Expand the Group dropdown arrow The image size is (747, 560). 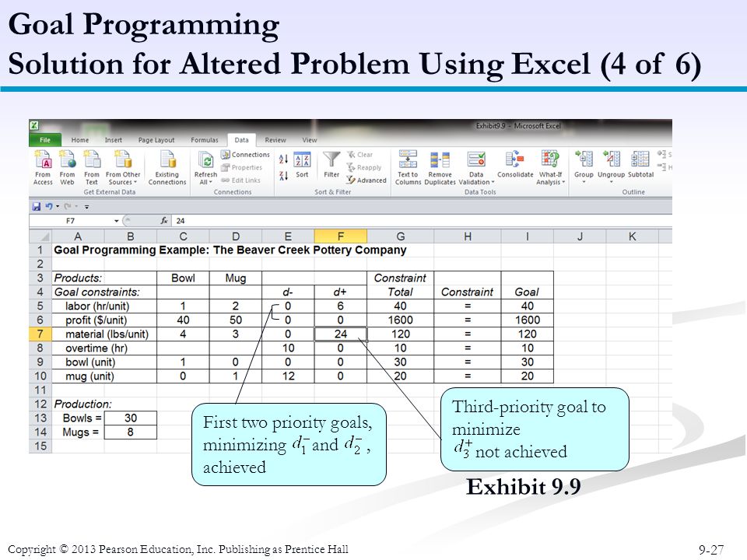coord(584,182)
